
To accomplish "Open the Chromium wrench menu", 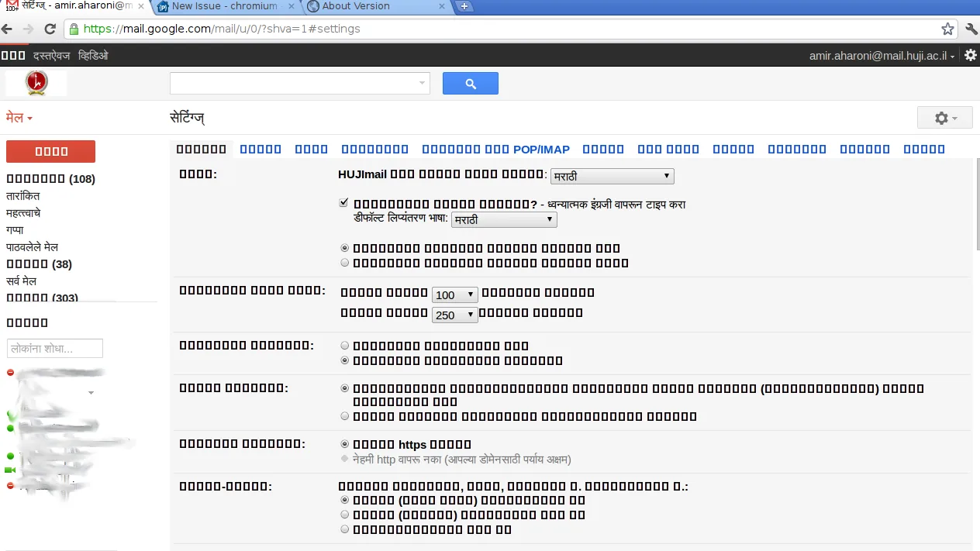I will [971, 29].
